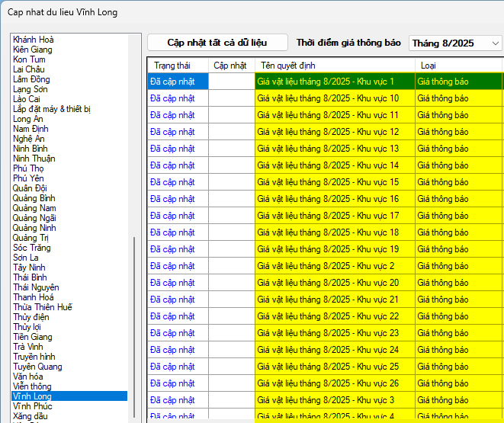This screenshot has width=504, height=423.
Task: Select 'Vĩnh Phúc' in the province list
Action: (x=33, y=406)
